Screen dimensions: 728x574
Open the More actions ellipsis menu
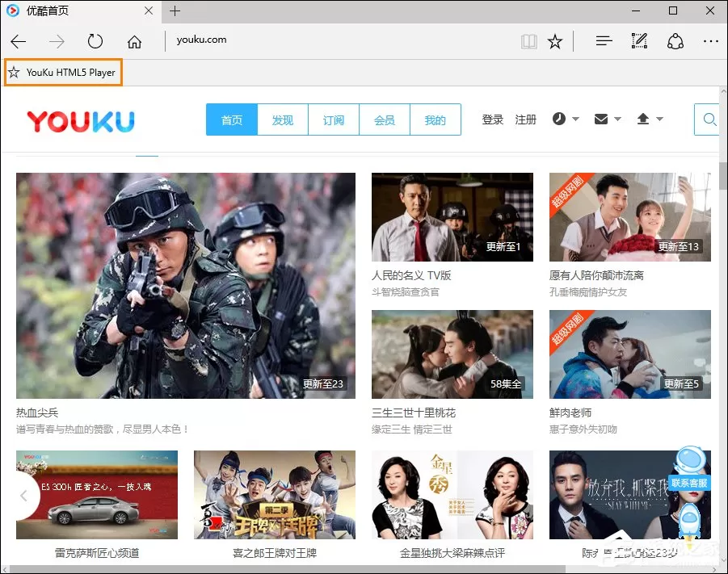(x=711, y=41)
